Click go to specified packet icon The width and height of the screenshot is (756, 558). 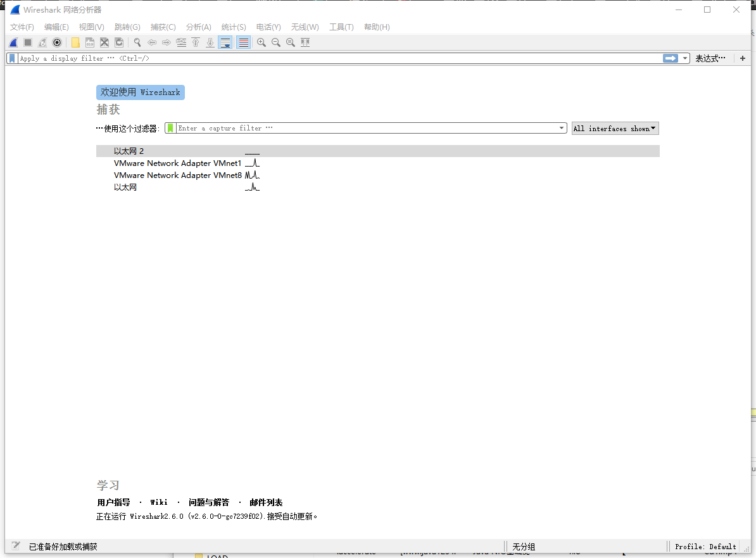181,42
